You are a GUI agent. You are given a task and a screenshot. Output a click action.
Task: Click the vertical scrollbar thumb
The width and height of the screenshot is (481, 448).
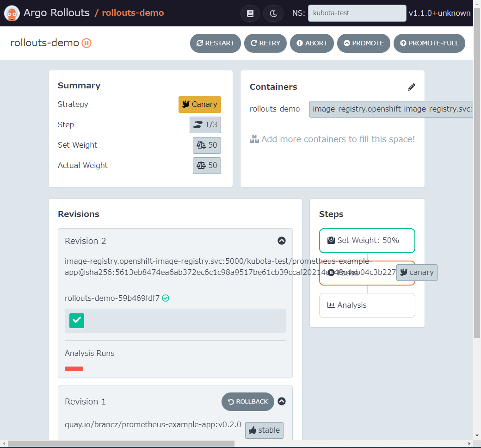(477, 173)
